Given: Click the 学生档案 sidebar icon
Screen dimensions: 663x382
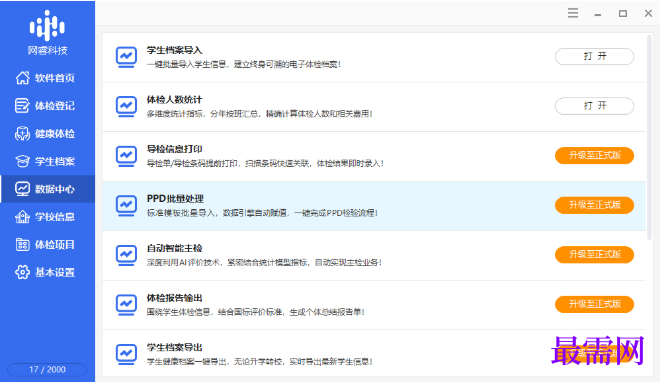Looking at the screenshot, I should pyautogui.click(x=22, y=161).
